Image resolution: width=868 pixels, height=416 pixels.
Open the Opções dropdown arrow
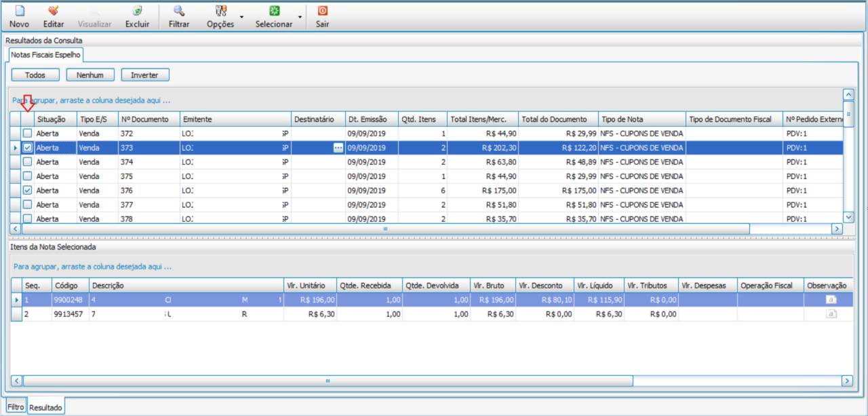pyautogui.click(x=242, y=17)
